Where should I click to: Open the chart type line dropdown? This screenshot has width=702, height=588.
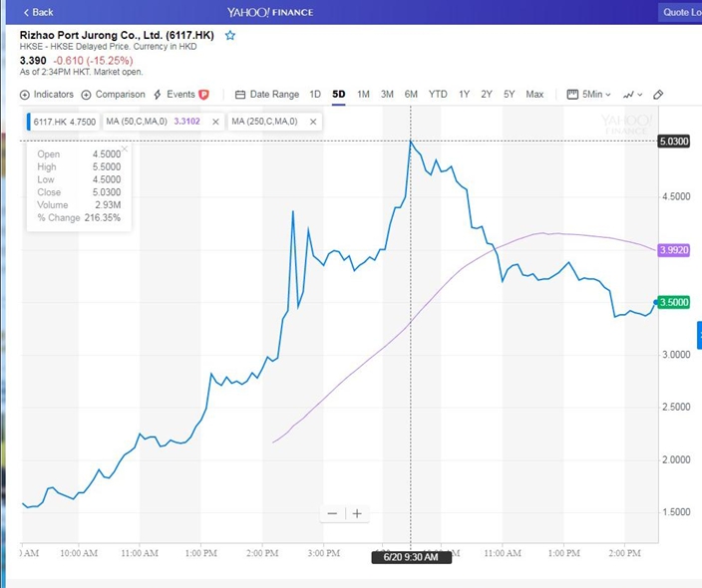click(x=632, y=95)
